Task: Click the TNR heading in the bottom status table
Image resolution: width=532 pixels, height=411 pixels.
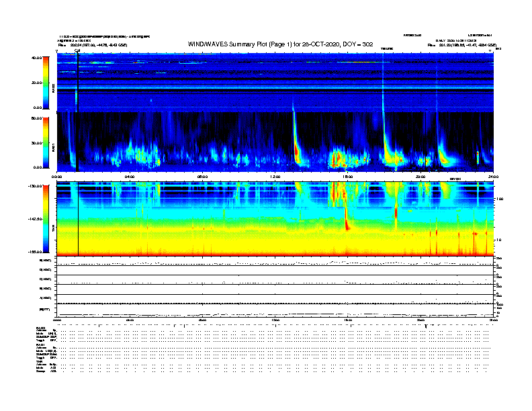Action: pyautogui.click(x=39, y=361)
